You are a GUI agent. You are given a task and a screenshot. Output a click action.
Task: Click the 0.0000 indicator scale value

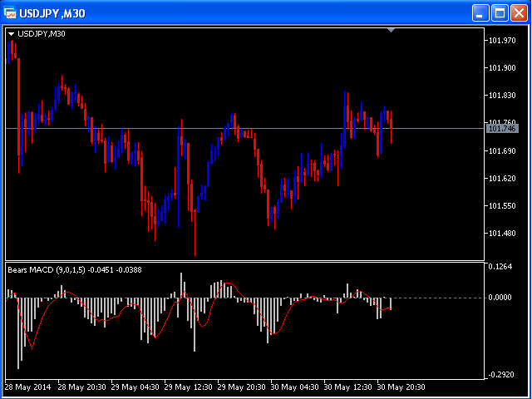[x=500, y=298]
